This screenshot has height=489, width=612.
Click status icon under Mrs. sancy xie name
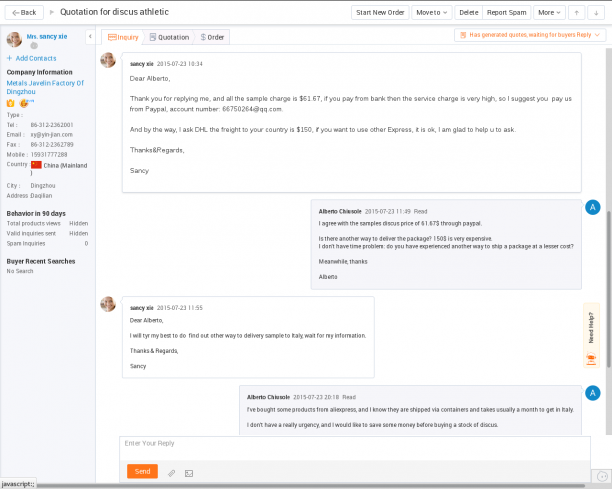(34, 46)
